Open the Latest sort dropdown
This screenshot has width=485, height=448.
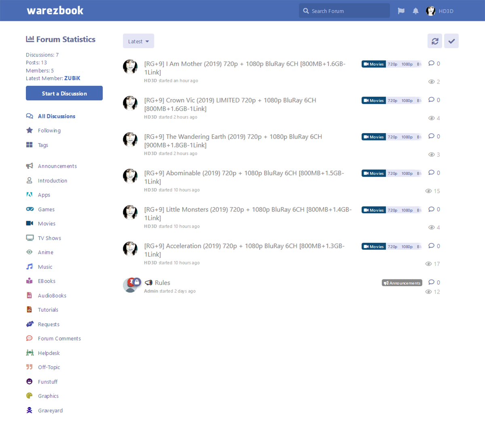tap(138, 41)
